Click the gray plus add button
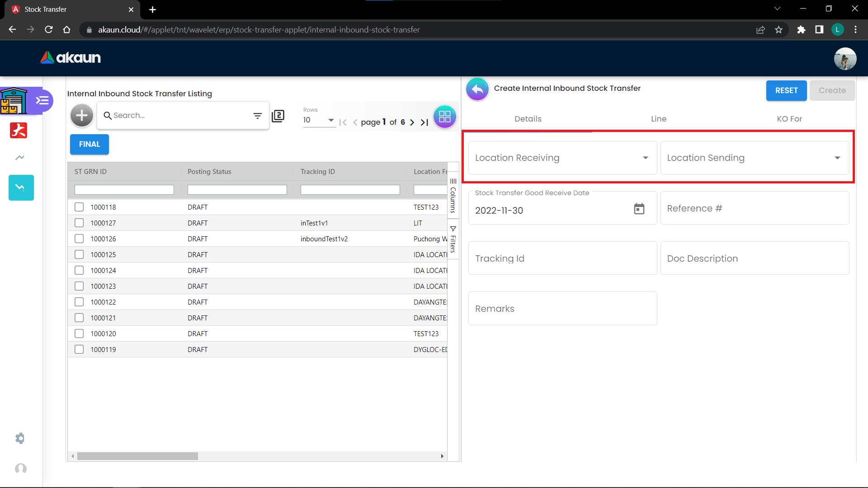868x488 pixels. [82, 116]
